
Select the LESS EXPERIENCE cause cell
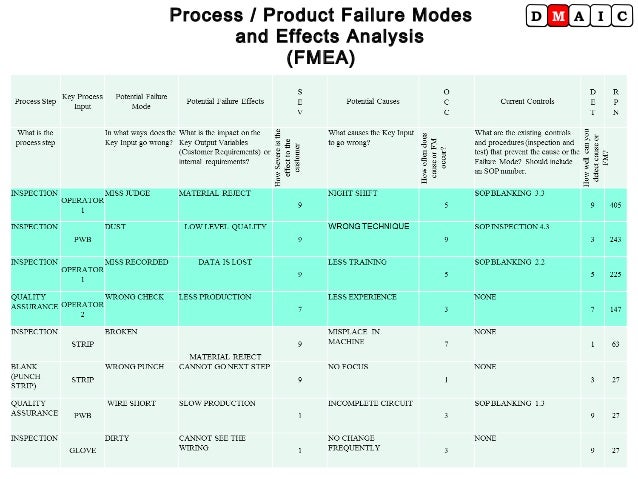click(x=373, y=308)
